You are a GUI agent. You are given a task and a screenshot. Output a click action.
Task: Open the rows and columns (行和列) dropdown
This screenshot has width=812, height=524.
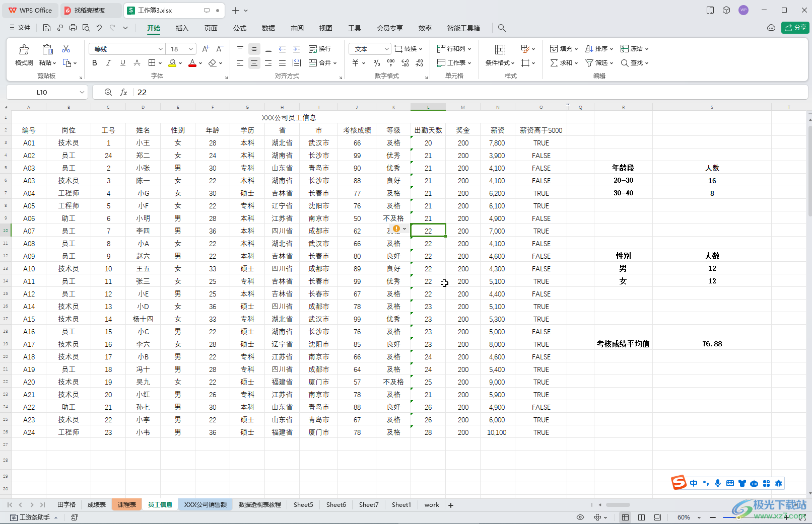pos(454,49)
